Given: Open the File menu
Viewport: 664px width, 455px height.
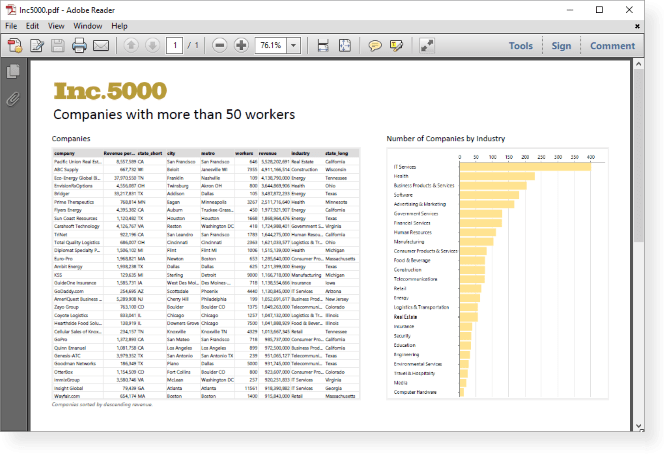Looking at the screenshot, I should [11, 26].
